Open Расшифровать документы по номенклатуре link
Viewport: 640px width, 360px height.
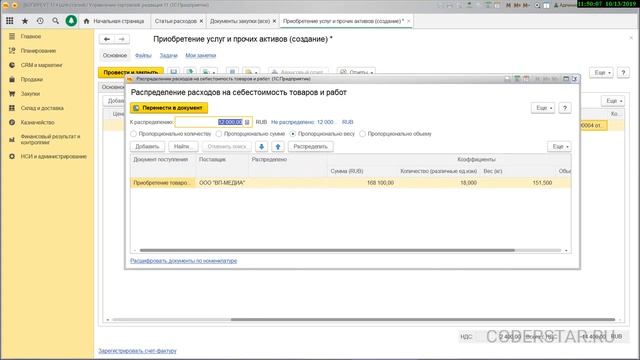pyautogui.click(x=184, y=261)
